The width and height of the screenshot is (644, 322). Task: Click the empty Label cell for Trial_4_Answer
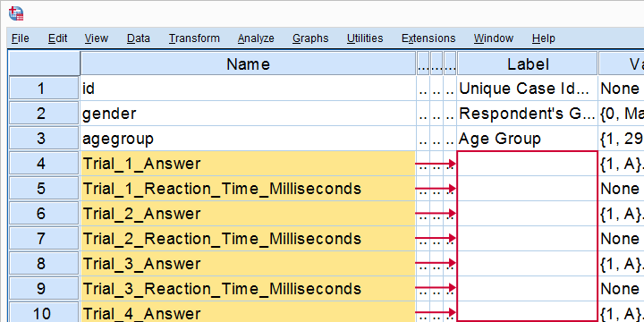528,312
